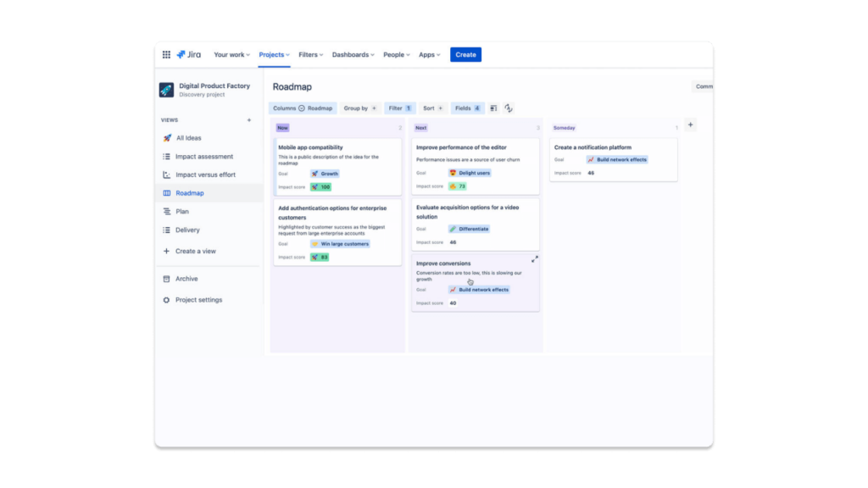Add a Sort option

tap(433, 108)
